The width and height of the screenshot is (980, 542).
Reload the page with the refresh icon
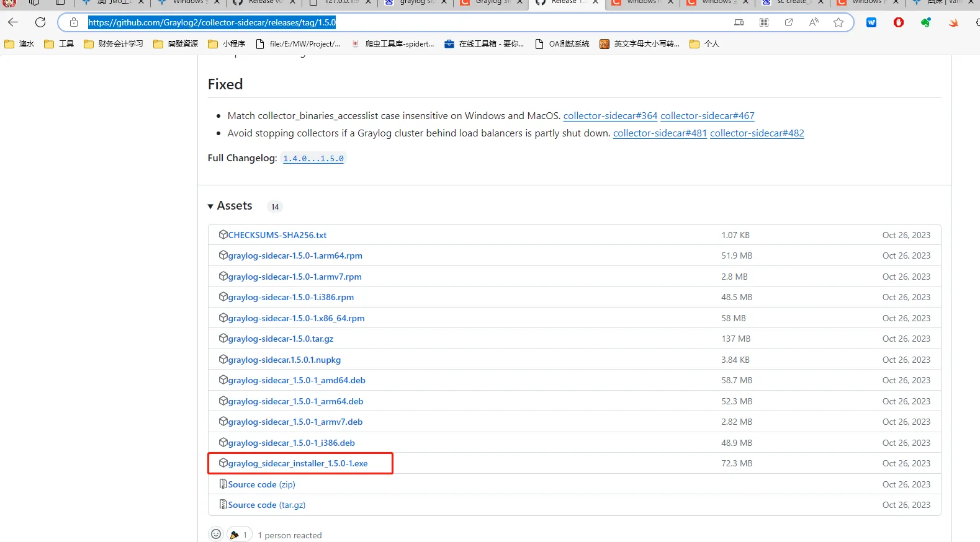click(x=40, y=22)
